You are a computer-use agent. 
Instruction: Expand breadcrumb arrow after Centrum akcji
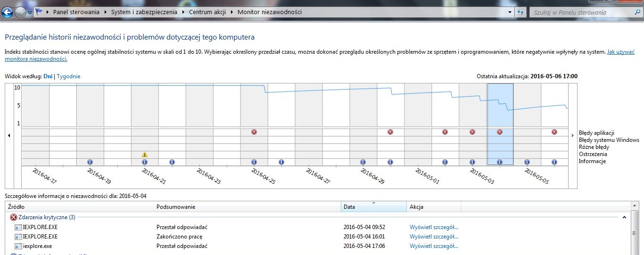[232, 12]
